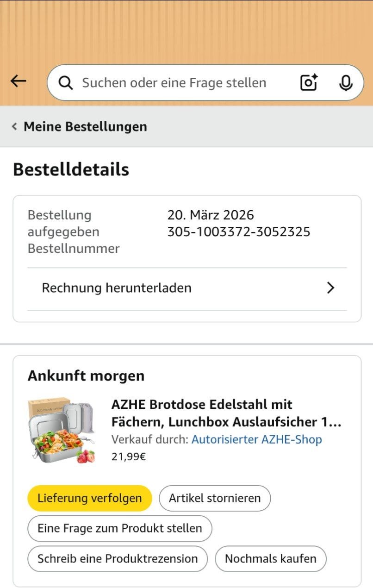
Task: Click the magnifying glass search icon
Action: (66, 83)
